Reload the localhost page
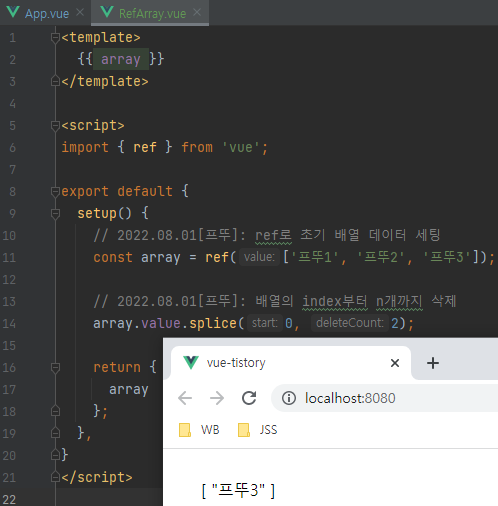Viewport: 498px width, 506px height. point(249,398)
